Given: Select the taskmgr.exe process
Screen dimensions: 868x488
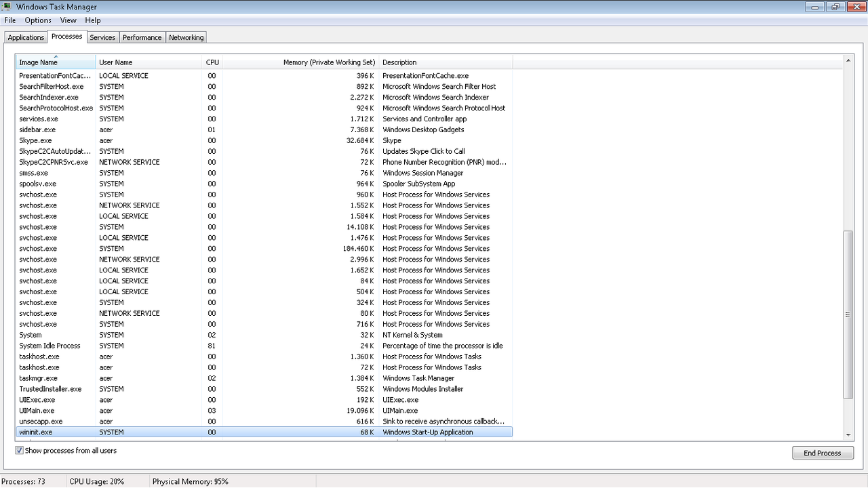Looking at the screenshot, I should tap(38, 378).
